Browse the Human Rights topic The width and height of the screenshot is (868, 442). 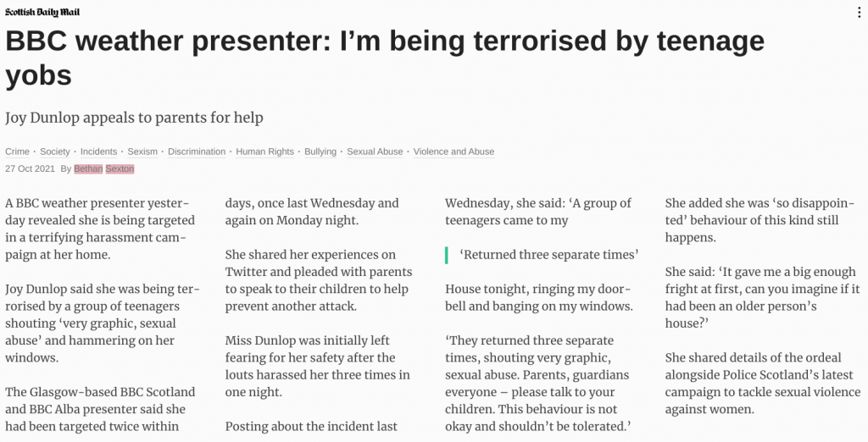click(264, 152)
